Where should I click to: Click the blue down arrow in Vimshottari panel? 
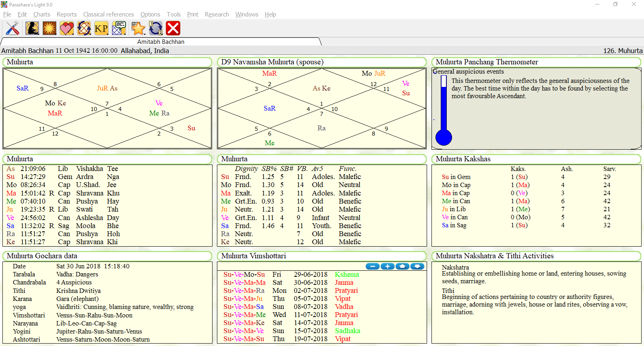click(x=417, y=266)
